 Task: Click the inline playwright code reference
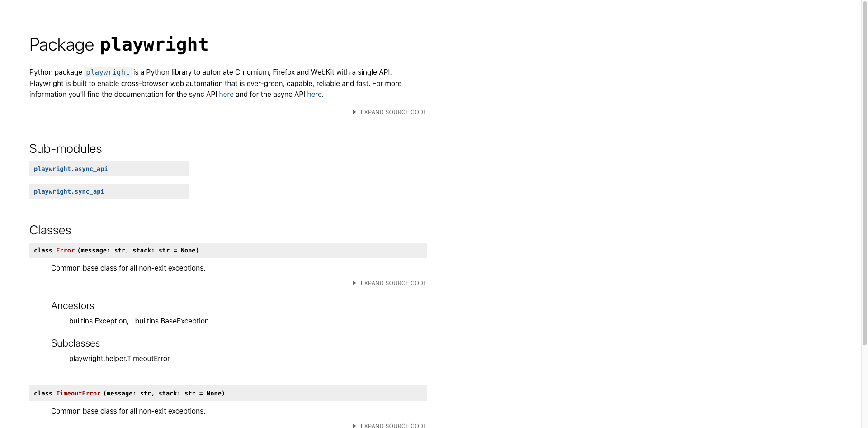pyautogui.click(x=108, y=72)
